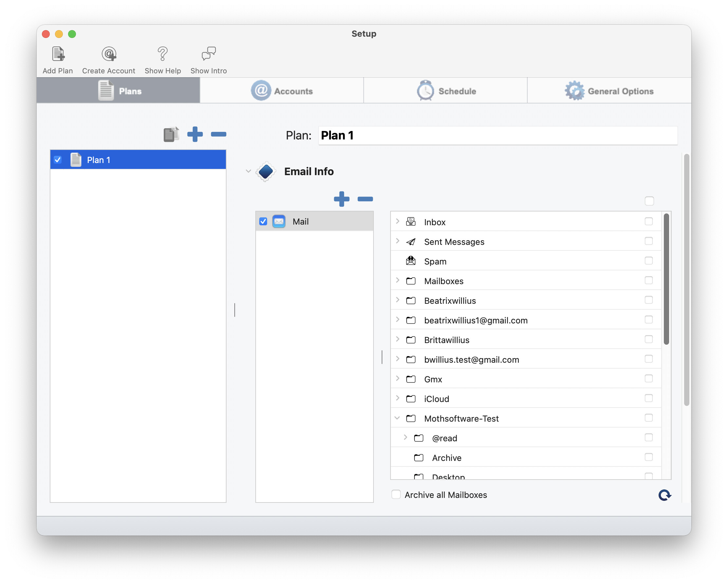The image size is (728, 584).
Task: Expand the beatrixwillius1@gmail.com folder
Action: pyautogui.click(x=397, y=319)
